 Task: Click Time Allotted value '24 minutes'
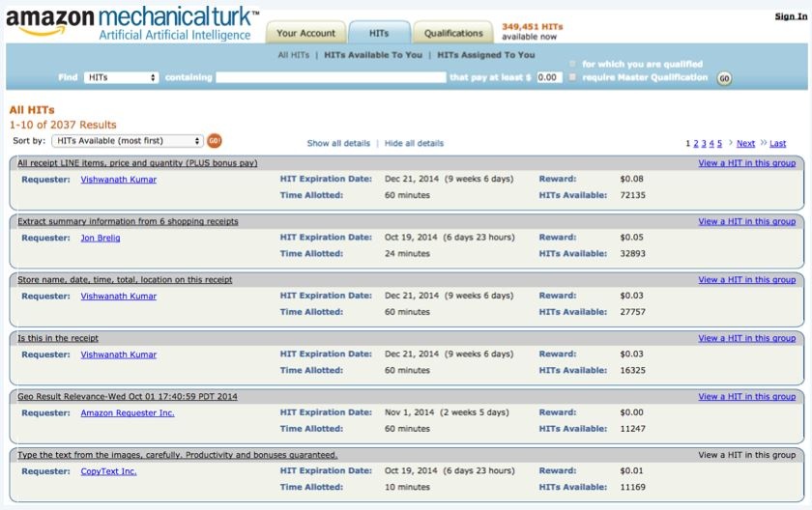(407, 254)
